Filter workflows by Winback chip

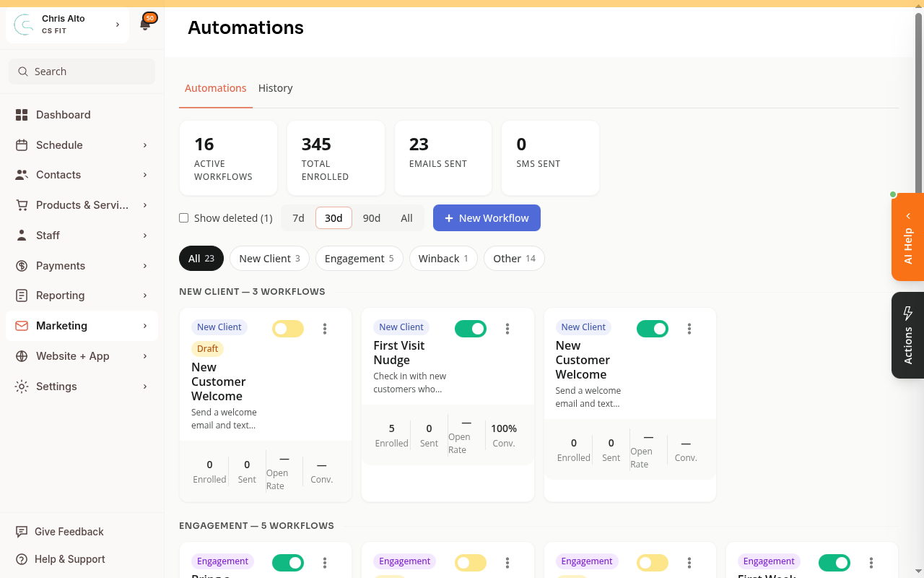[443, 259]
